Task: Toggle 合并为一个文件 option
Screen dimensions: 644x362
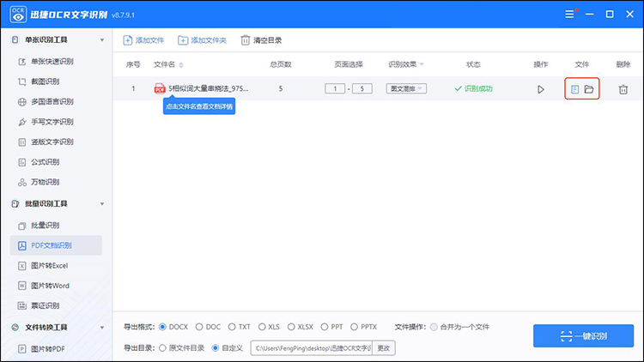Action: click(434, 327)
